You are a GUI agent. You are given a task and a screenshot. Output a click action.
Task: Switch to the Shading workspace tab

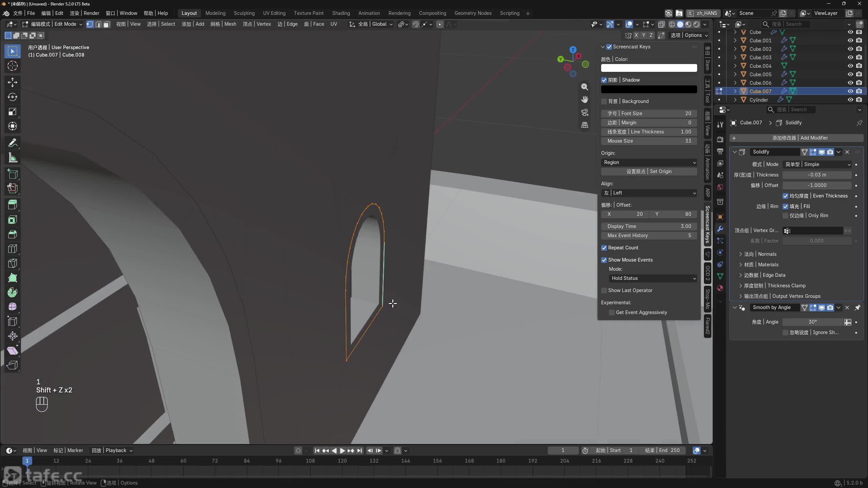[341, 13]
